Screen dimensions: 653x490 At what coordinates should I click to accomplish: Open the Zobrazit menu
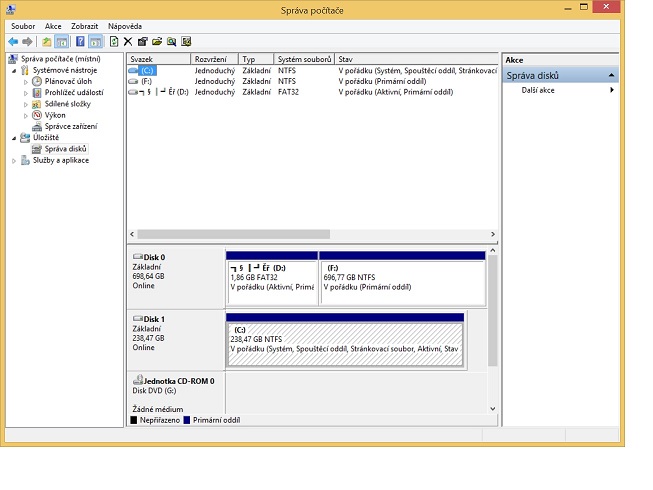click(x=85, y=26)
